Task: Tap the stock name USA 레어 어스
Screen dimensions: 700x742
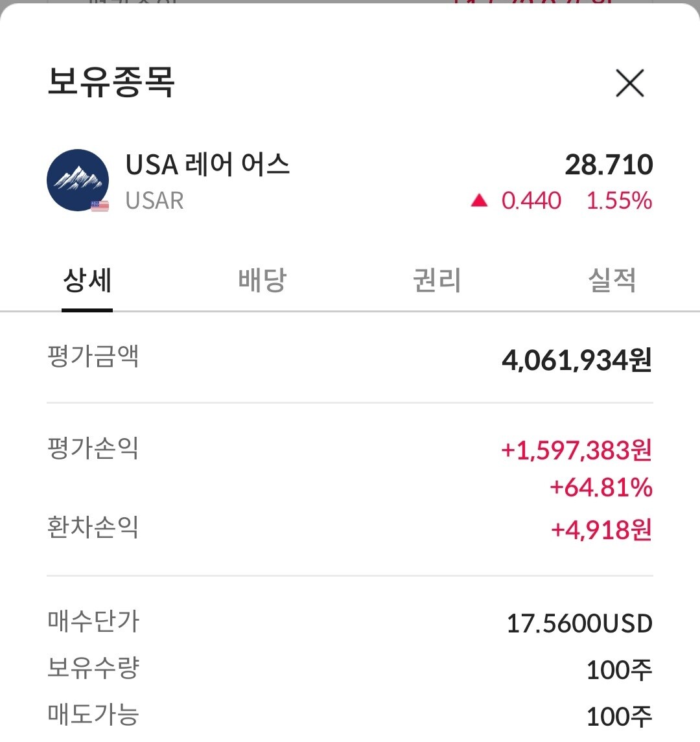Action: pyautogui.click(x=207, y=165)
